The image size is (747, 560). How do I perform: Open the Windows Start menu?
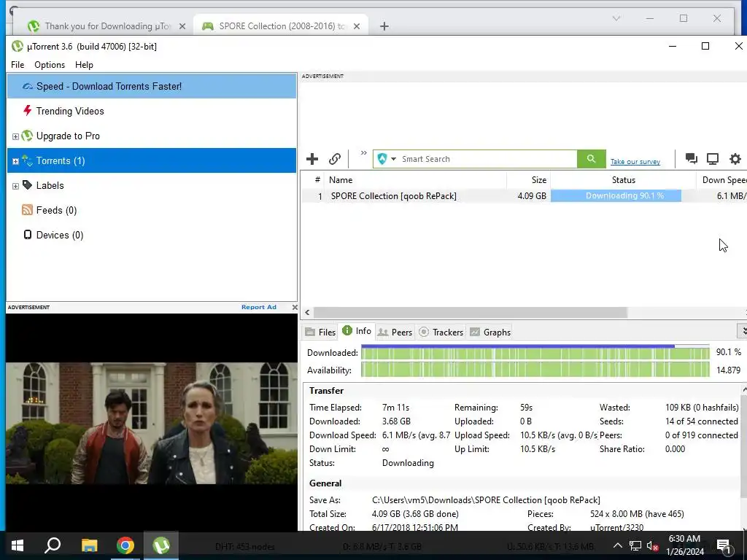click(18, 545)
